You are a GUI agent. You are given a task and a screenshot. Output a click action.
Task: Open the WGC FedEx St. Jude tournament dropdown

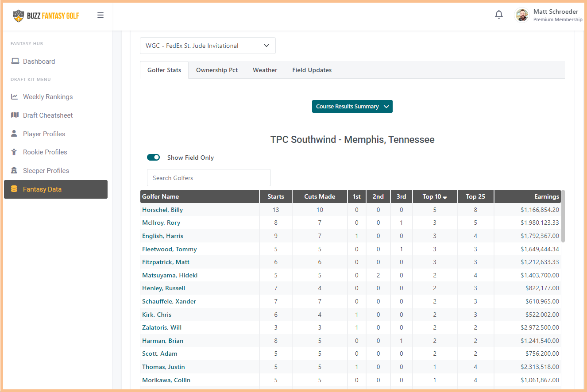point(208,46)
